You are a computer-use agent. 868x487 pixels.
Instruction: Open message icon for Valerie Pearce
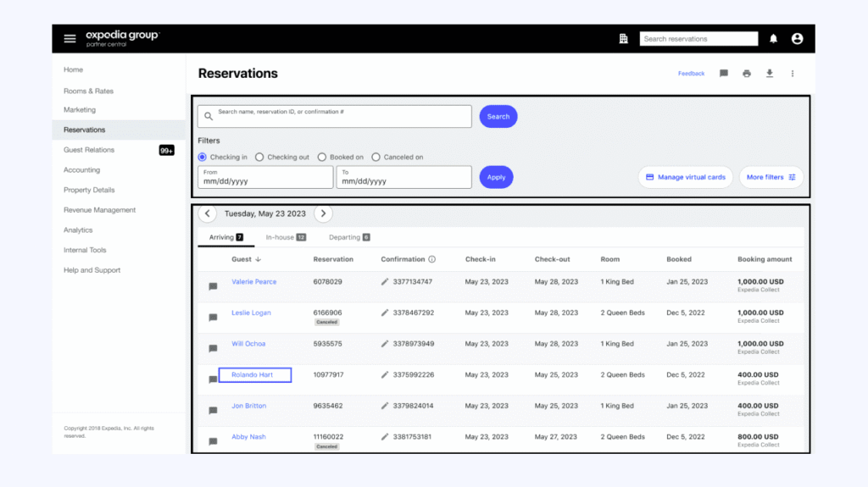click(213, 286)
